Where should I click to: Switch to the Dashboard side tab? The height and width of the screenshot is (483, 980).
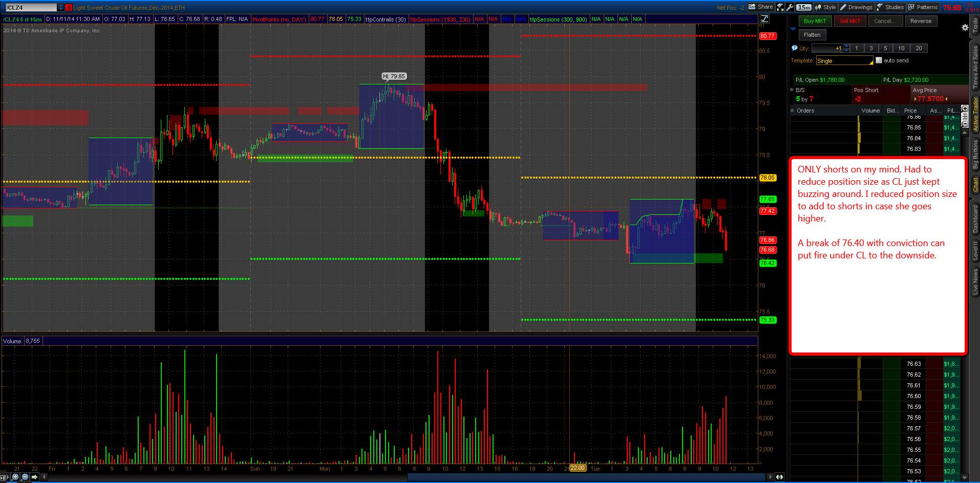975,219
